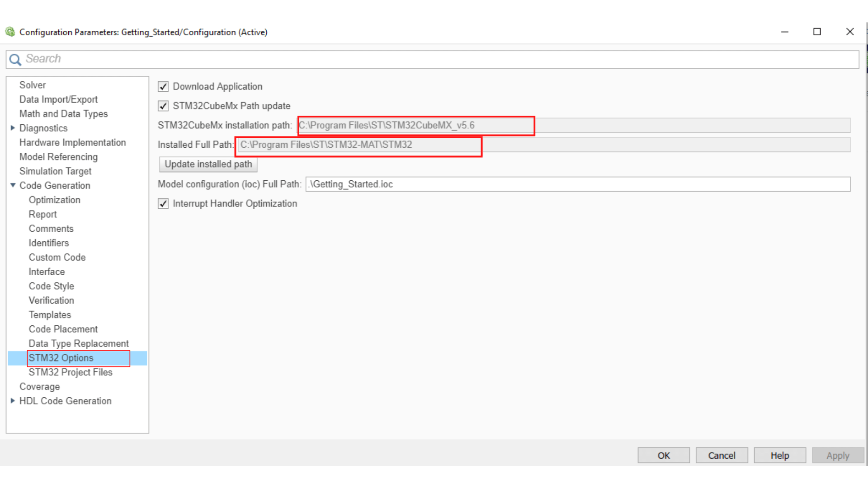Toggle STM32CubeMx Path update checkbox
Screen dimensions: 868x488
coord(163,106)
